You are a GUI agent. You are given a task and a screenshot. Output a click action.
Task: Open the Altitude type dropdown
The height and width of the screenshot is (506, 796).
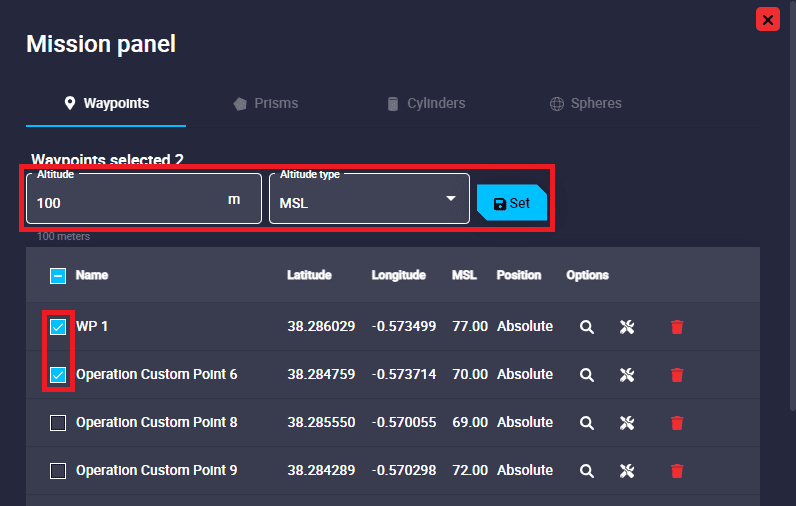[x=368, y=202]
